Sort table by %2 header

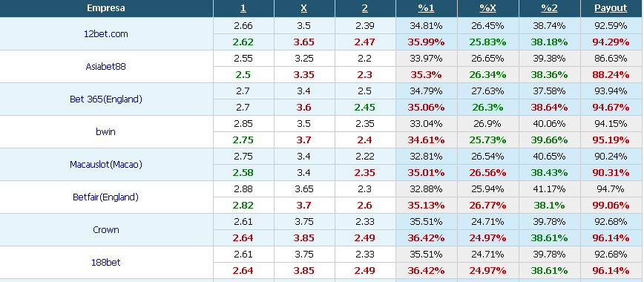click(x=549, y=8)
